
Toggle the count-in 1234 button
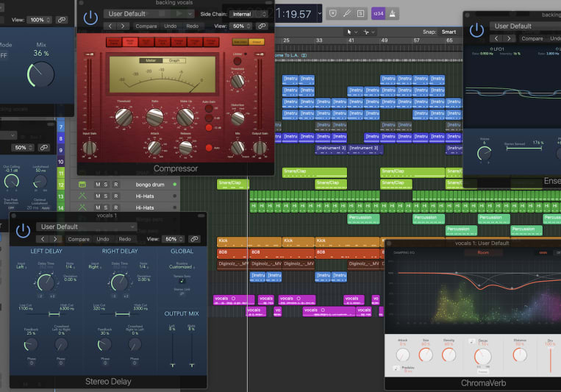[378, 13]
